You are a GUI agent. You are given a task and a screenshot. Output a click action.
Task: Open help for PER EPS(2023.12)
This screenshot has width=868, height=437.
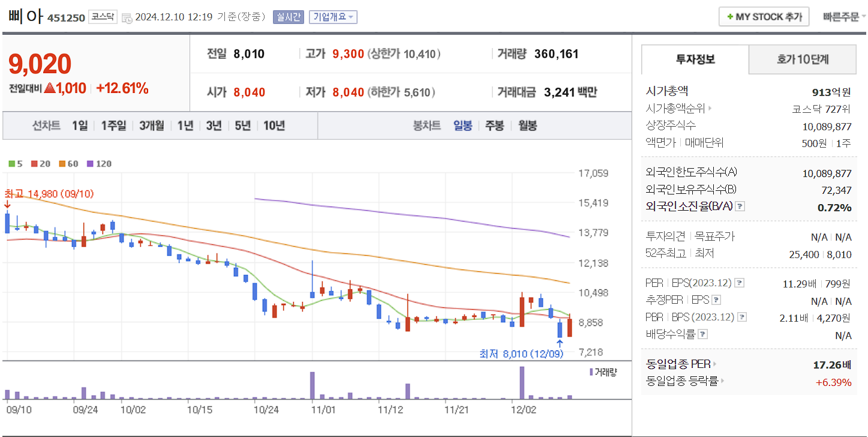point(740,283)
